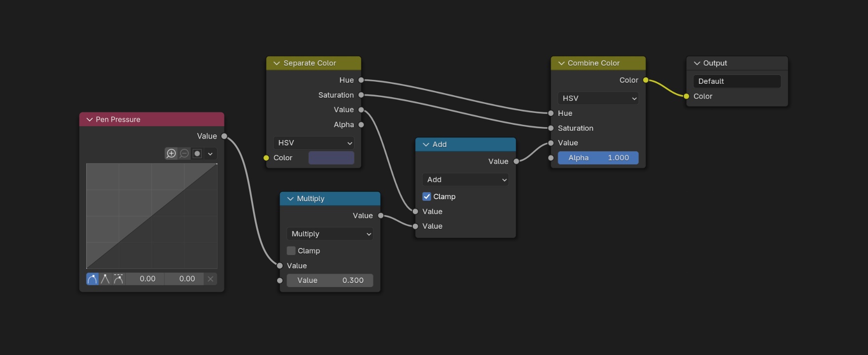Open the Separate Color HSV mode dropdown
868x355 pixels.
314,143
